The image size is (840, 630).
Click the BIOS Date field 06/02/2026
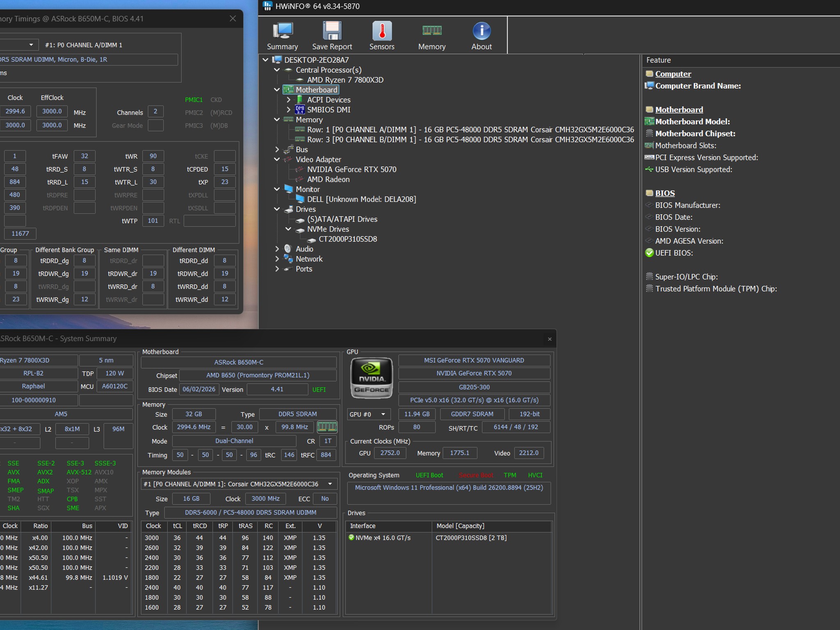pyautogui.click(x=199, y=389)
